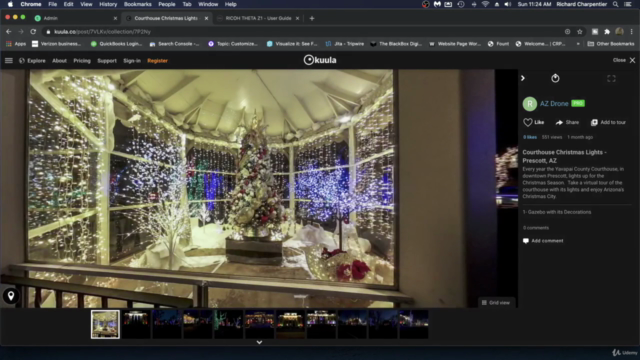Viewport: 640px width, 360px height.
Task: Open the Jira - Tripwire bookmark
Action: pos(344,44)
